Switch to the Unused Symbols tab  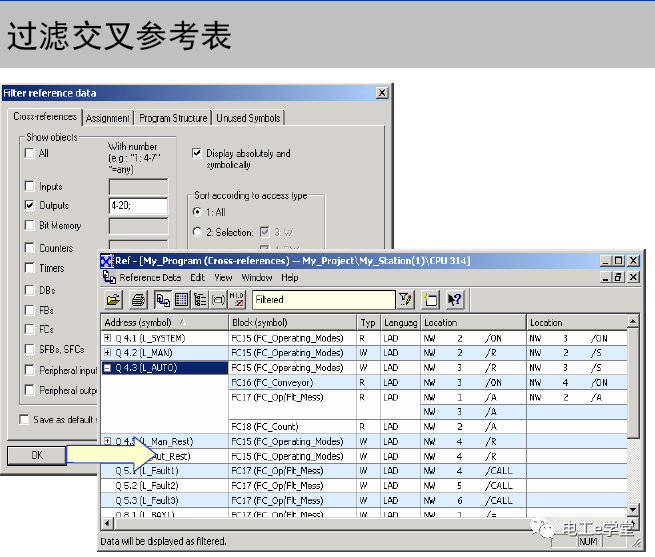[248, 118]
